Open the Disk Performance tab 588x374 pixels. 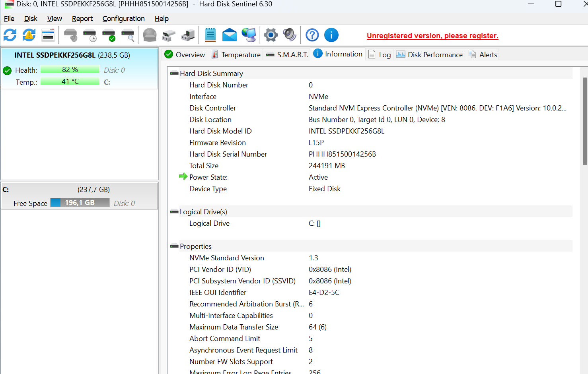[x=429, y=54]
